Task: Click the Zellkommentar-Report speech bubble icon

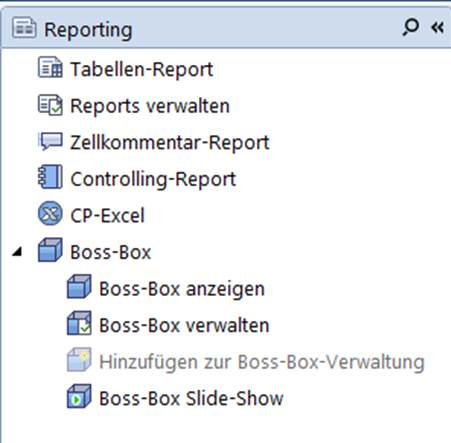Action: [x=50, y=141]
